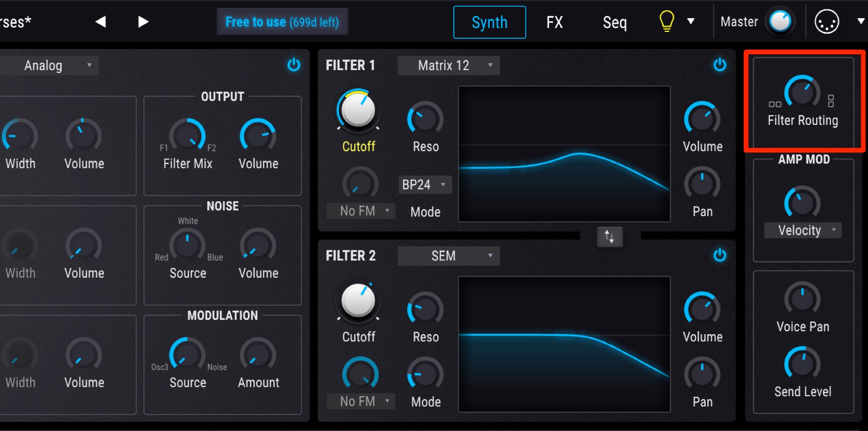Open Filter 2 No FM dropdown
Image resolution: width=868 pixels, height=431 pixels.
click(x=361, y=401)
